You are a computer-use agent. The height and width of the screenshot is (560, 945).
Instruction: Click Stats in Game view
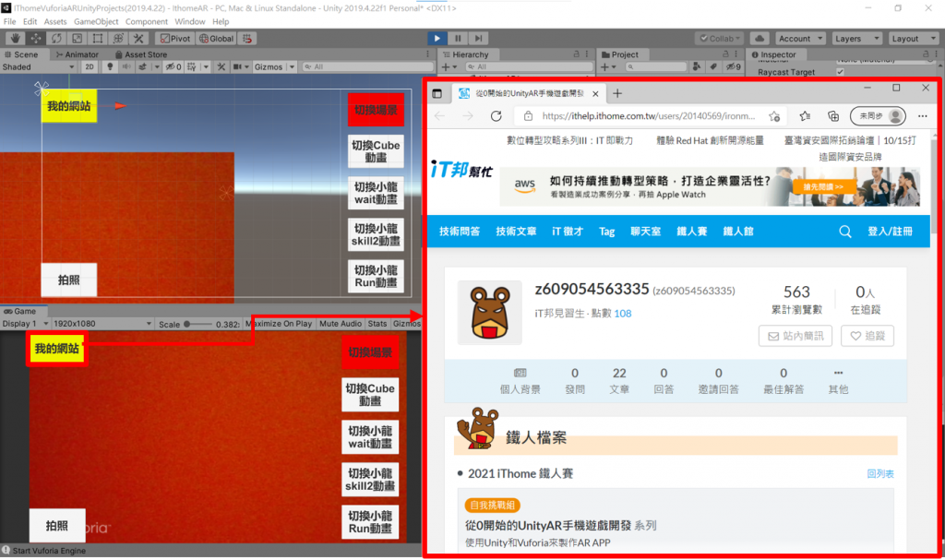(x=377, y=324)
